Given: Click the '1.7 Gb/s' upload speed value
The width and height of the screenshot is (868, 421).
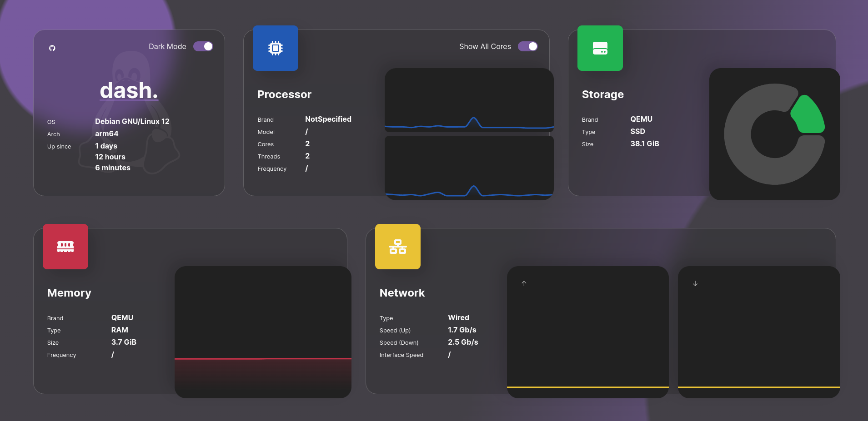Looking at the screenshot, I should click(462, 330).
